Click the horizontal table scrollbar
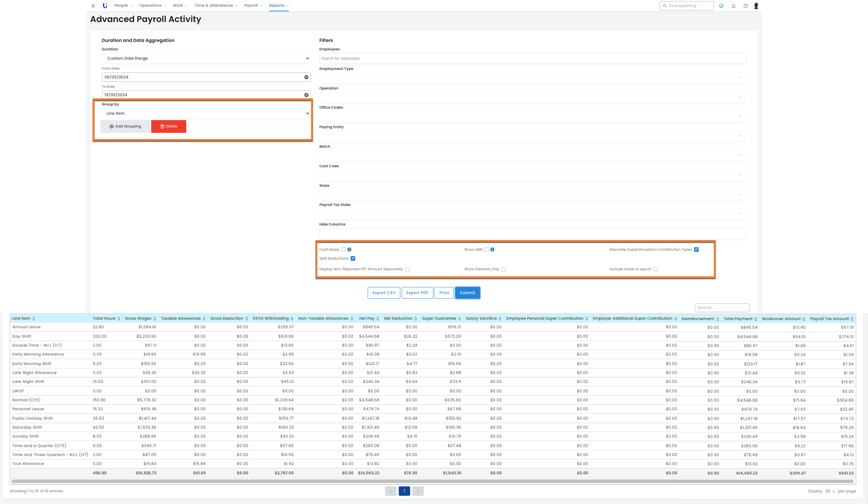868x504 pixels. pos(432,481)
